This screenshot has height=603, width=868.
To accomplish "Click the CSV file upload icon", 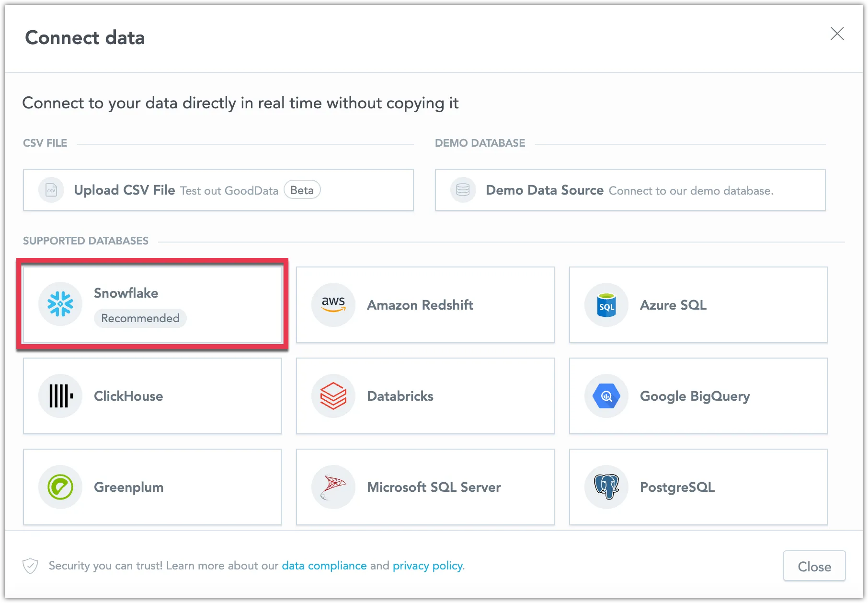I will [51, 190].
